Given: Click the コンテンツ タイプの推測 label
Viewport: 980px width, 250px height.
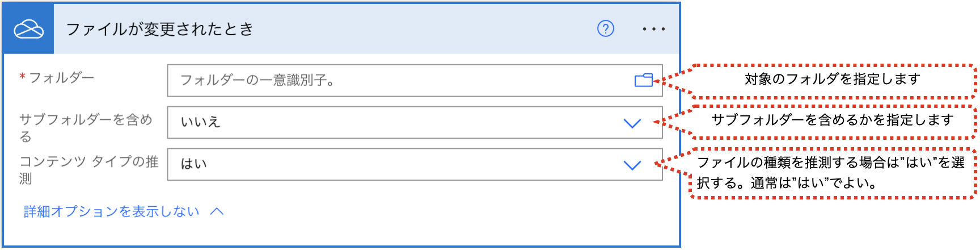Looking at the screenshot, I should pos(88,170).
